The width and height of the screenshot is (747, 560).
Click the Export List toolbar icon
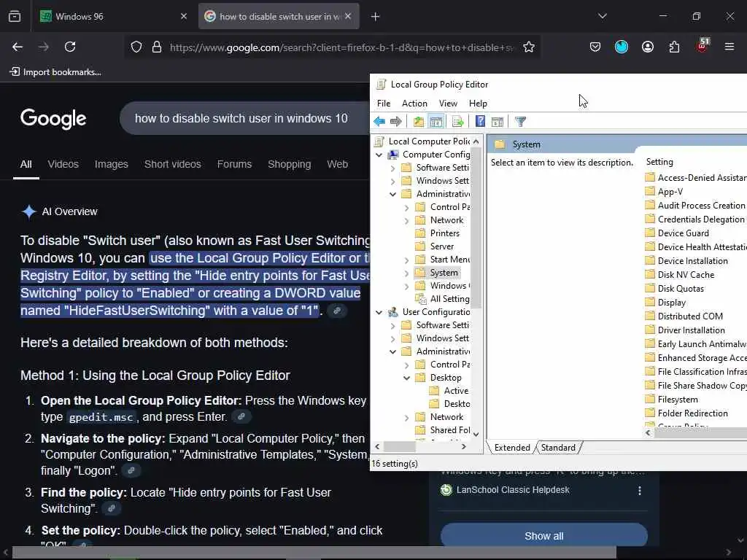pyautogui.click(x=458, y=122)
